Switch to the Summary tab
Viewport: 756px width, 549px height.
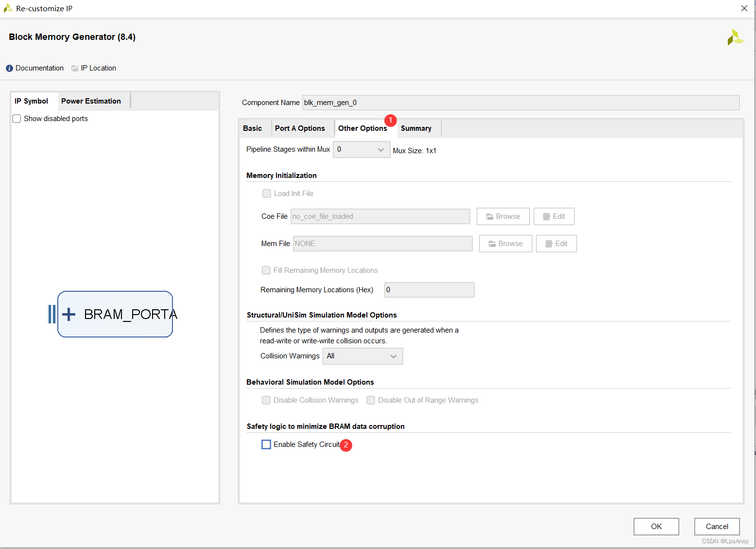click(416, 128)
